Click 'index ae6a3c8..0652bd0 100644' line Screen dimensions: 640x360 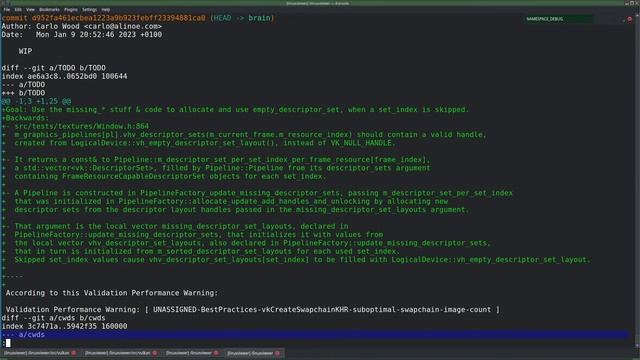pyautogui.click(x=64, y=76)
